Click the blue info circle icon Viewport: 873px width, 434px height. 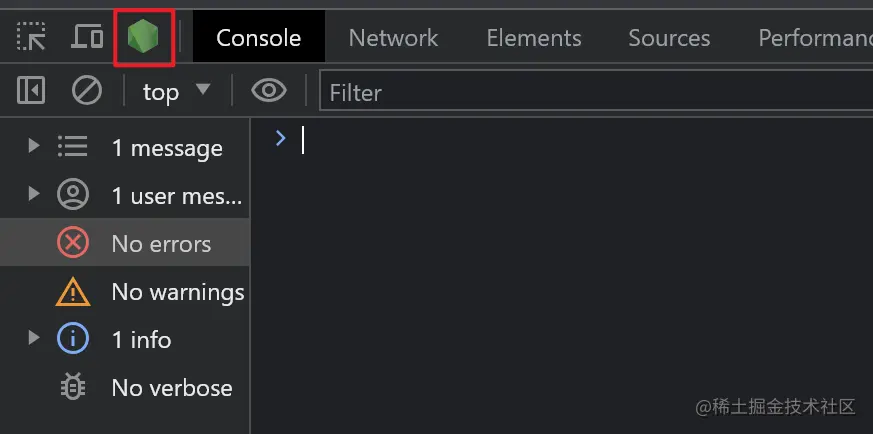point(73,340)
